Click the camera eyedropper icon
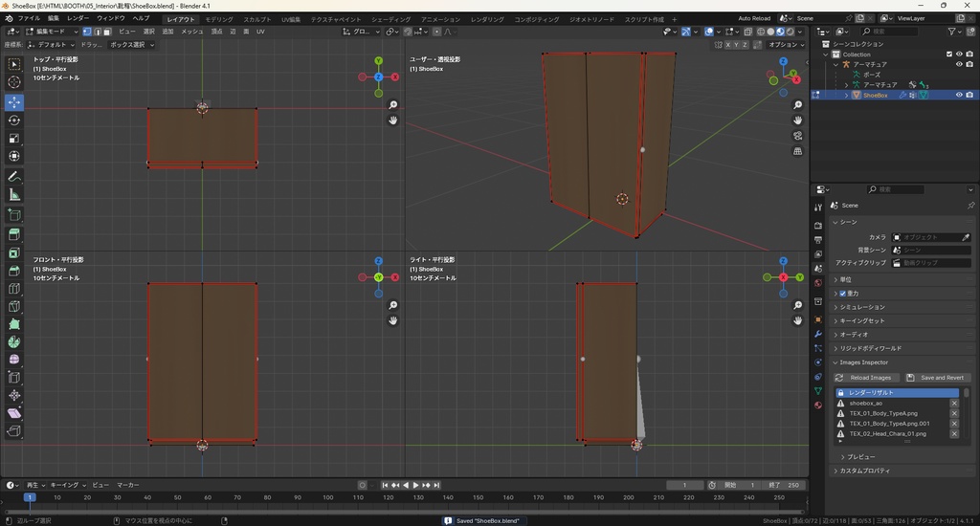Image resolution: width=980 pixels, height=526 pixels. point(965,237)
